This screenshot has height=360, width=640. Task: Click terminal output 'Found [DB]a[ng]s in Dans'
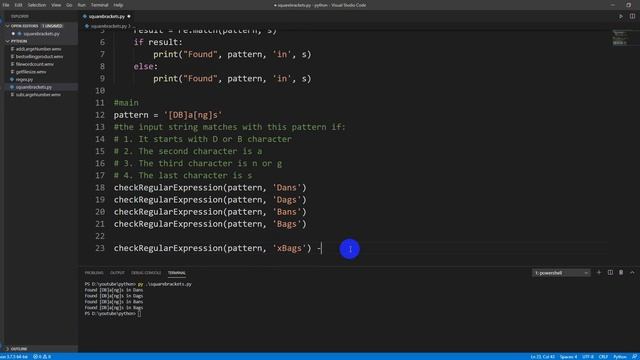tap(114, 290)
